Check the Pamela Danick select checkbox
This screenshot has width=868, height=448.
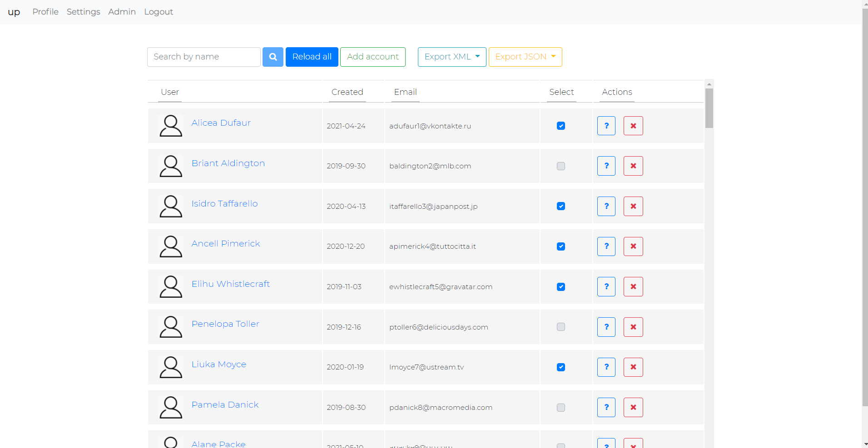[561, 408]
